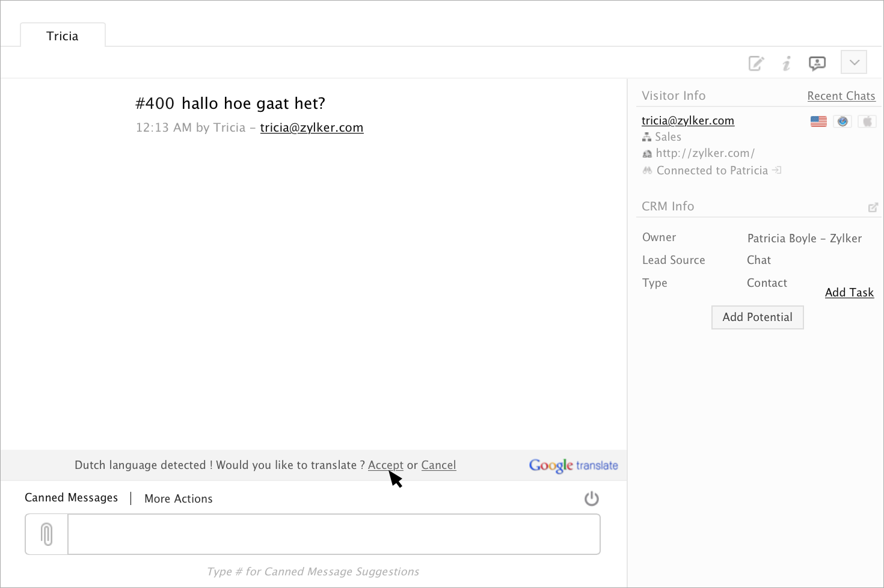Click the Safari browser icon
884x588 pixels.
[843, 121]
